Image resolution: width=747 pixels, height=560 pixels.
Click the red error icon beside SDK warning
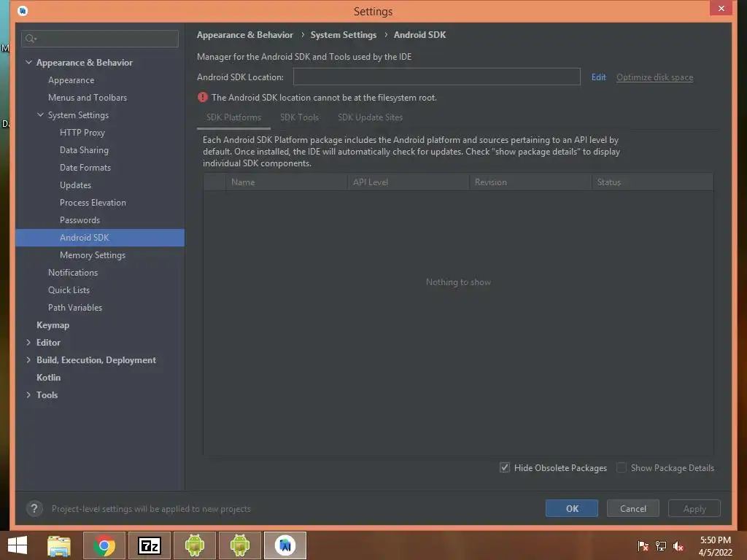click(203, 97)
